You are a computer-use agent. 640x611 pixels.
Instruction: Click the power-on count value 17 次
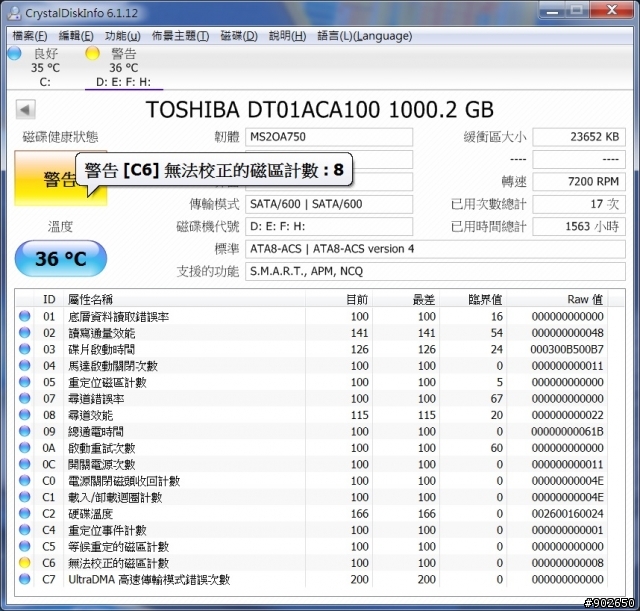point(579,204)
